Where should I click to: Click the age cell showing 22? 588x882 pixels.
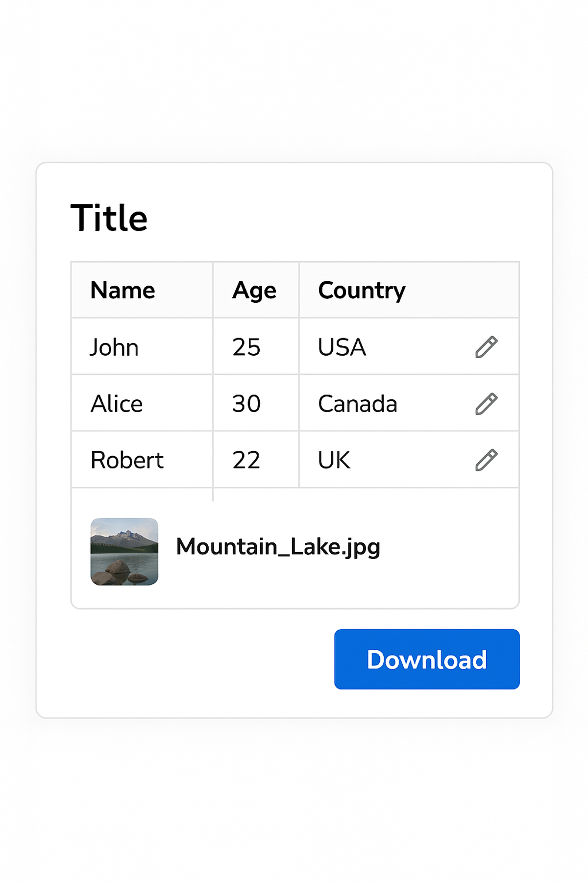[x=246, y=460]
